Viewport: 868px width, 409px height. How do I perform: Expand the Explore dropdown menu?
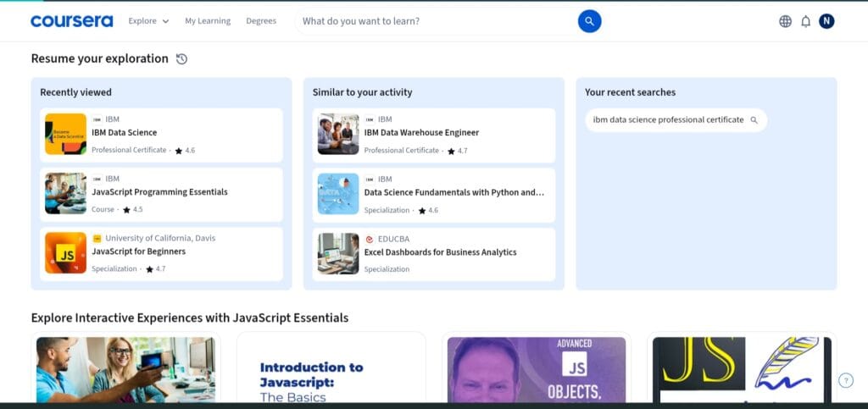(148, 21)
